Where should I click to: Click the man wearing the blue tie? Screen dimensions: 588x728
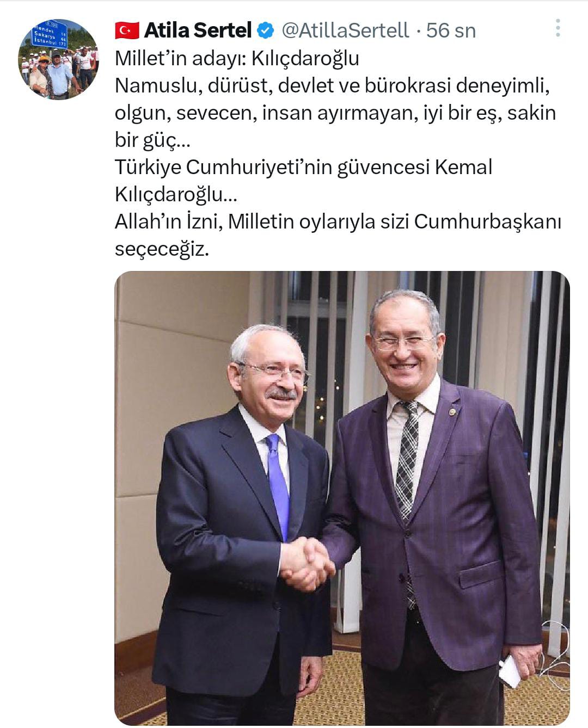(242, 522)
